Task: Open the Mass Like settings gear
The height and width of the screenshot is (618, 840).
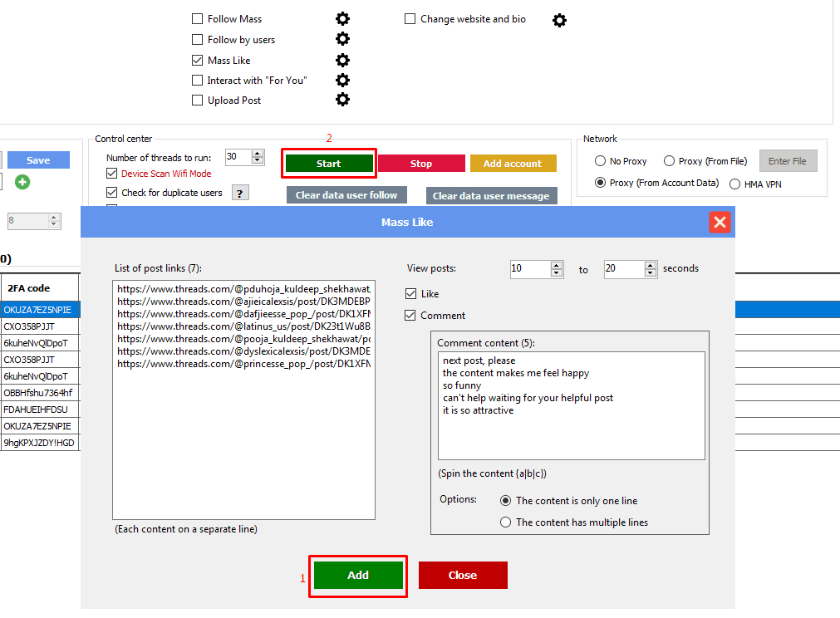Action: click(342, 60)
